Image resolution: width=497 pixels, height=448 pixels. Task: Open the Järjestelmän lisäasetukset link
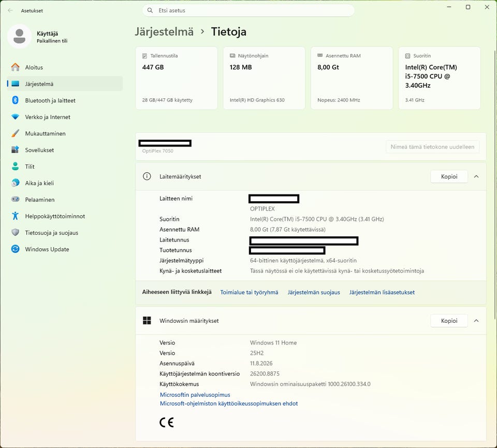[x=382, y=292]
